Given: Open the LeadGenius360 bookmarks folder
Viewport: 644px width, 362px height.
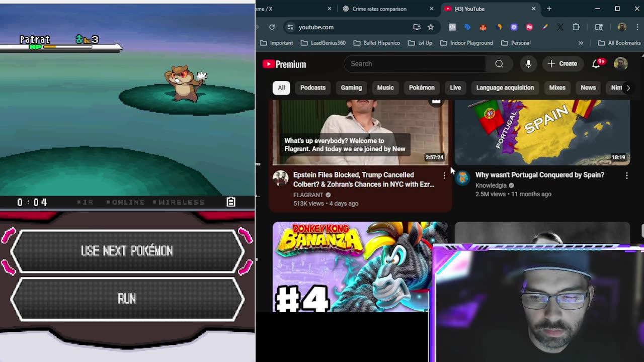Looking at the screenshot, I should click(x=323, y=43).
